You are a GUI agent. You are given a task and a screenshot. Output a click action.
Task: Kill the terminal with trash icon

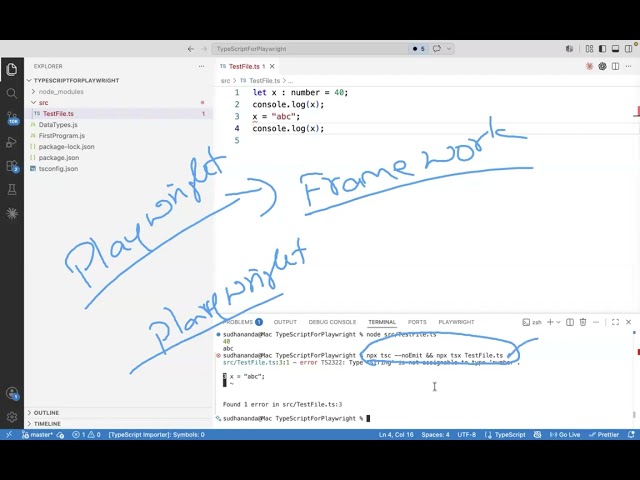click(583, 322)
